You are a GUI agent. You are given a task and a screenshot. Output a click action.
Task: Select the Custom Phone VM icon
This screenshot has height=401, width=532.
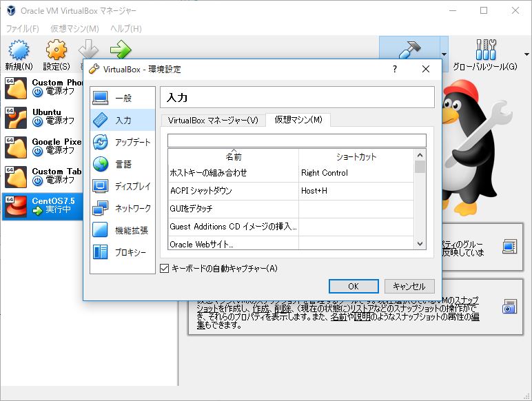click(16, 88)
